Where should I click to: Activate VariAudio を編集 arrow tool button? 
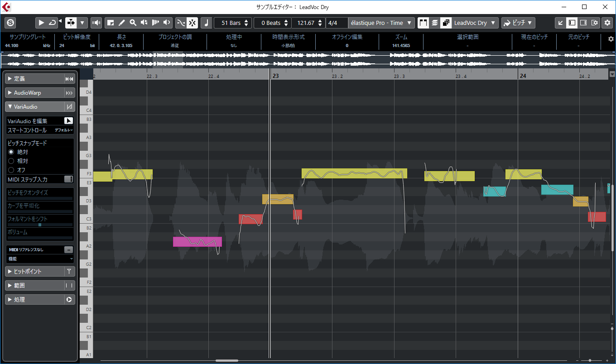tap(68, 120)
